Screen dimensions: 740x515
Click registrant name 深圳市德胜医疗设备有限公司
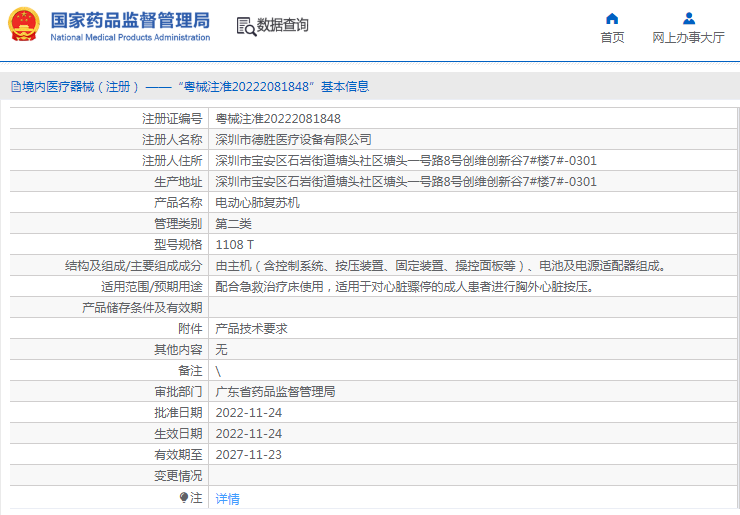(x=293, y=140)
